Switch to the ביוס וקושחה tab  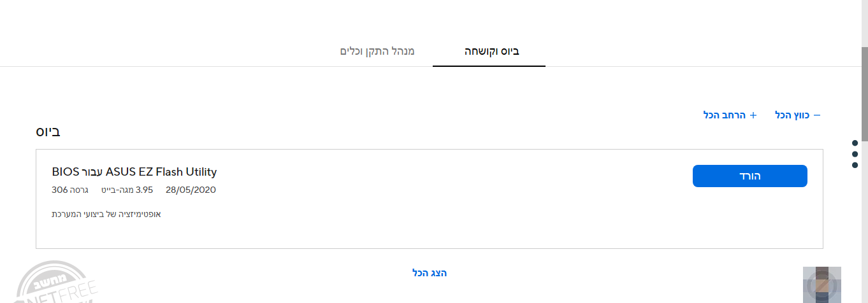[489, 51]
